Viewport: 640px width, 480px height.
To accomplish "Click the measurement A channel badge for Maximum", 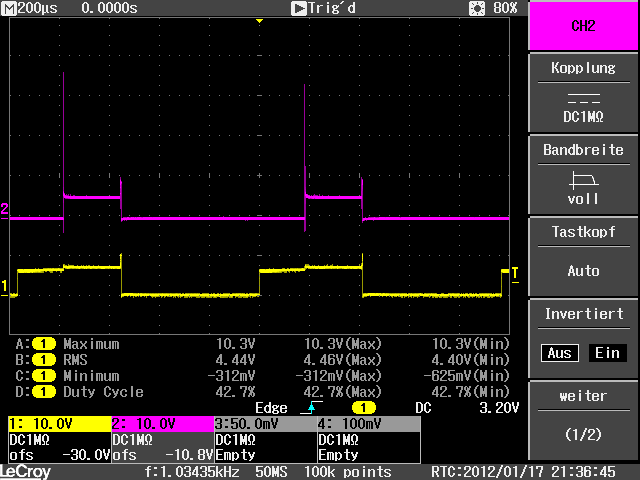I will 44,343.
